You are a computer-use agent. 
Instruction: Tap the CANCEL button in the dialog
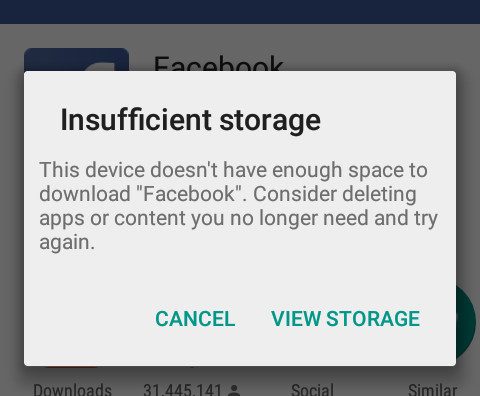[195, 319]
